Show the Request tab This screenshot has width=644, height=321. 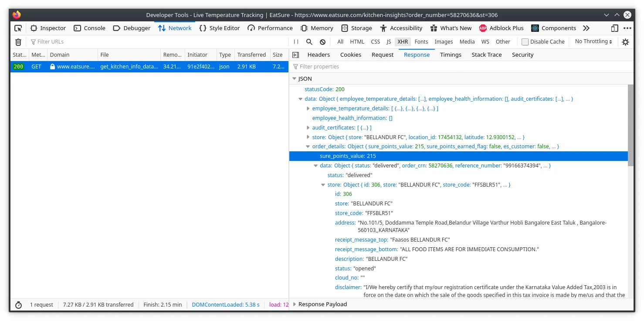click(383, 55)
